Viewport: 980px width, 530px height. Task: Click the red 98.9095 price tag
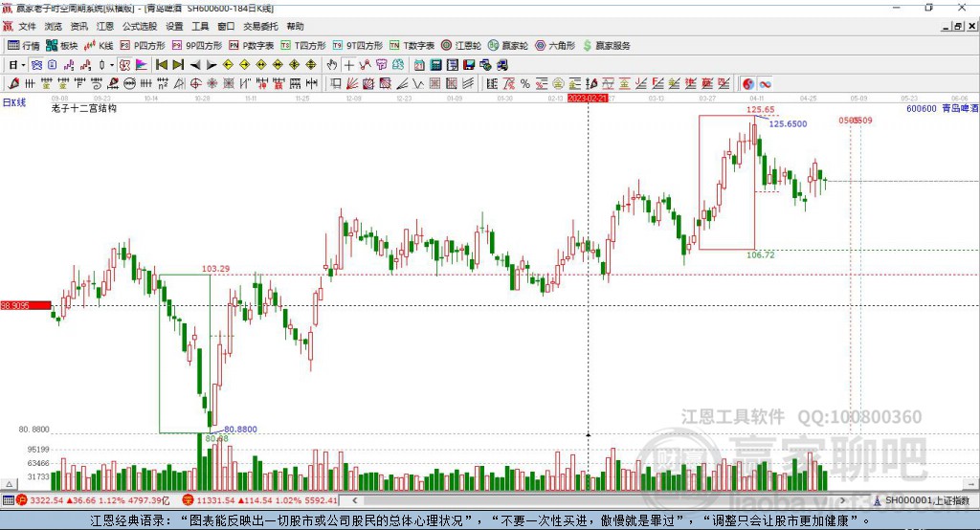pos(26,305)
